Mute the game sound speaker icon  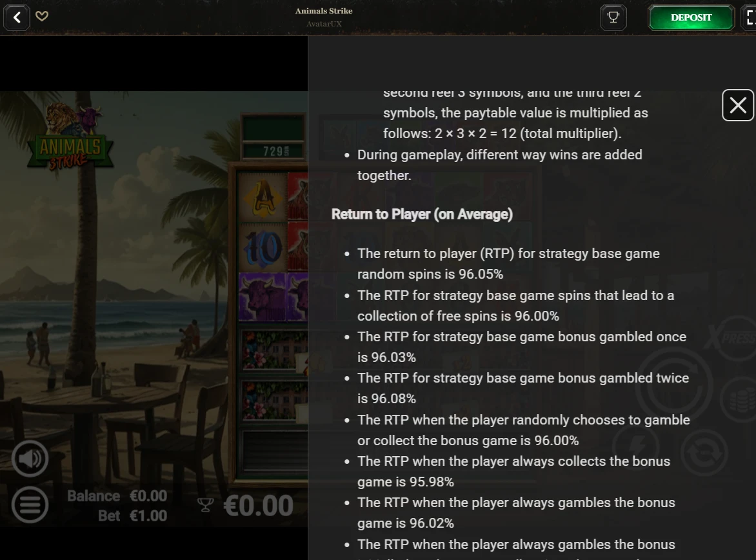(30, 458)
